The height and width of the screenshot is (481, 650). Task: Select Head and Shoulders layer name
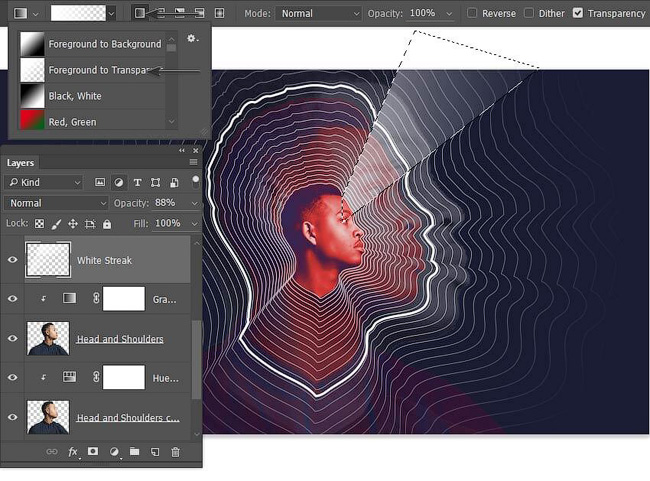pyautogui.click(x=120, y=339)
